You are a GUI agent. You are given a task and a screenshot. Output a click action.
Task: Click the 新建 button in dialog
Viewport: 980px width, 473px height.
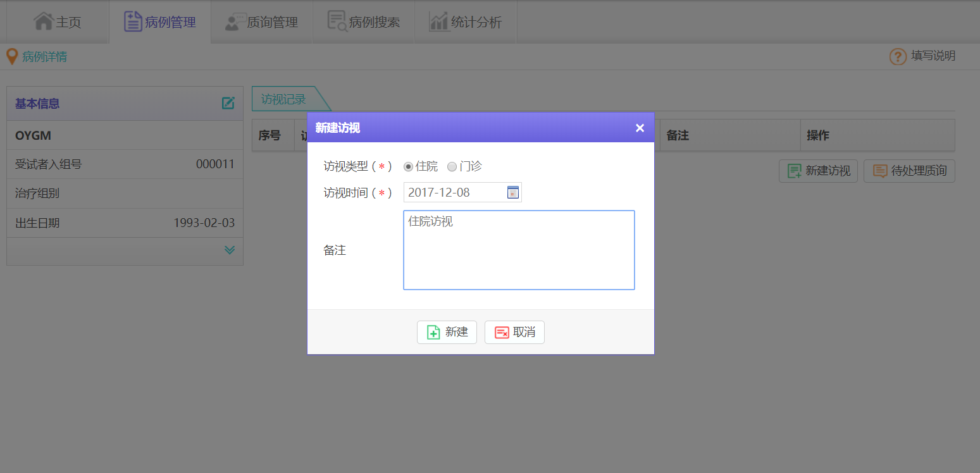point(447,333)
